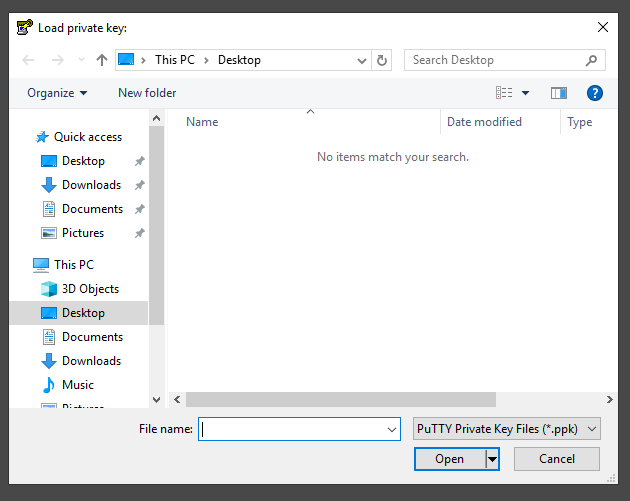Open 3D Objects folder in sidebar
Viewport: 630px width, 501px height.
[x=90, y=289]
